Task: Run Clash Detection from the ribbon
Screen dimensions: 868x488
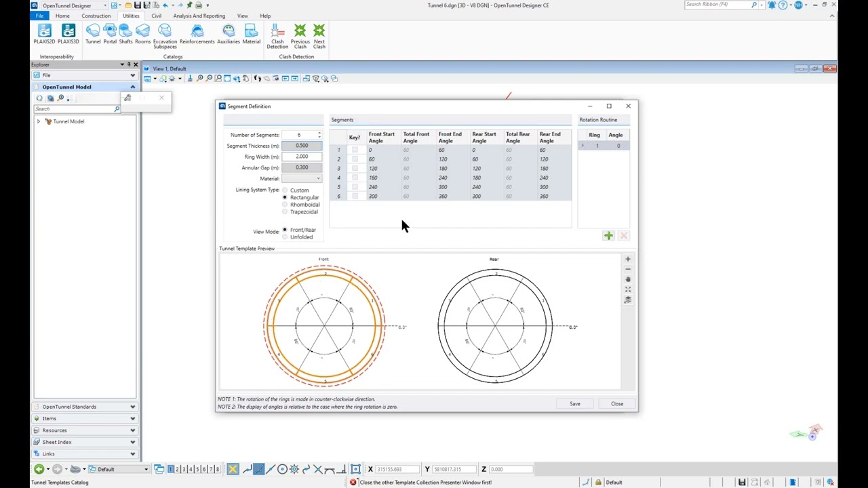Action: [x=277, y=37]
